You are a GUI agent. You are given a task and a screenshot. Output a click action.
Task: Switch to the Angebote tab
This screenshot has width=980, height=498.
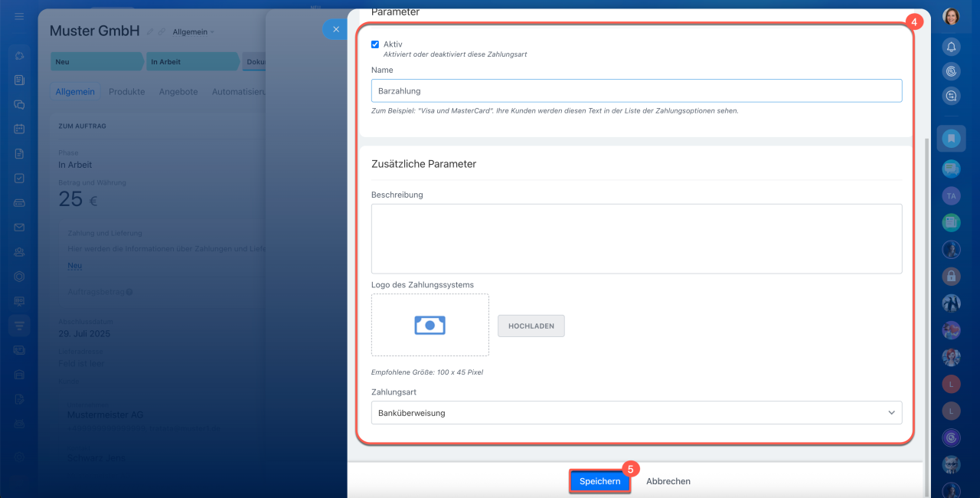coord(178,91)
